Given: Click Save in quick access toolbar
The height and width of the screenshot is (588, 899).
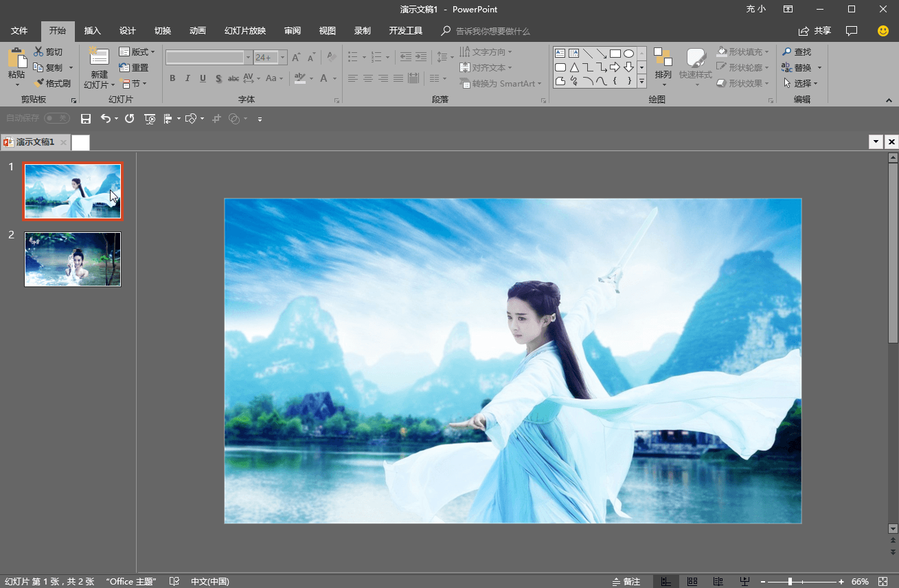Looking at the screenshot, I should [86, 119].
